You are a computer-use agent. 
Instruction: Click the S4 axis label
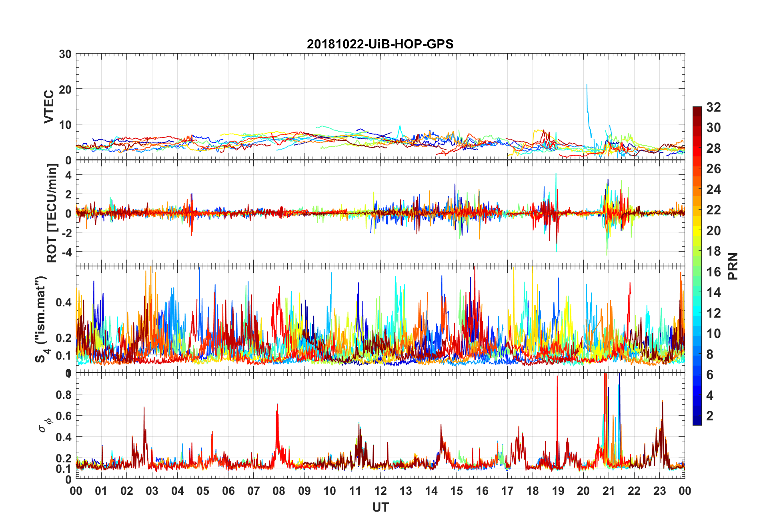pos(42,319)
